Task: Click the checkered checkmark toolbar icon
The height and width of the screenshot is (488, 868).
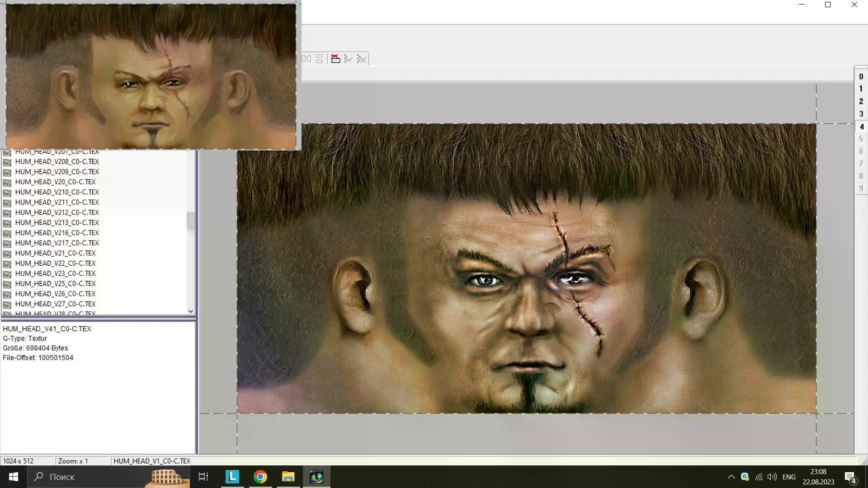Action: point(348,59)
